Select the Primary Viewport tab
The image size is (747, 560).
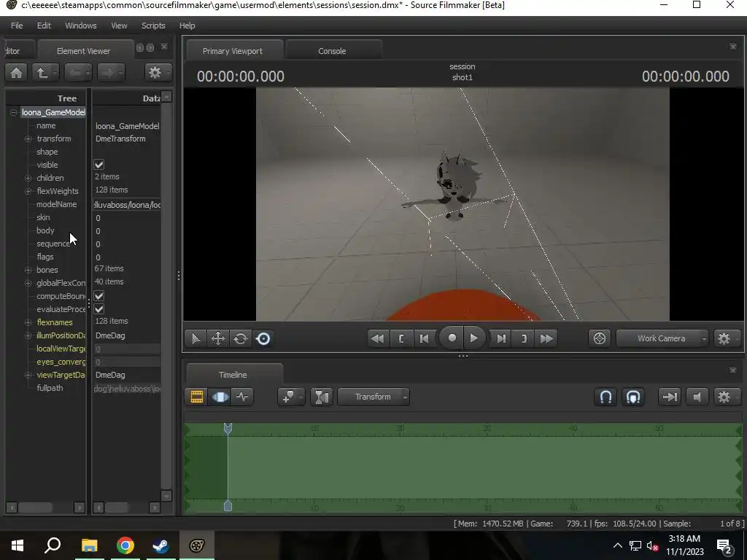pyautogui.click(x=233, y=51)
